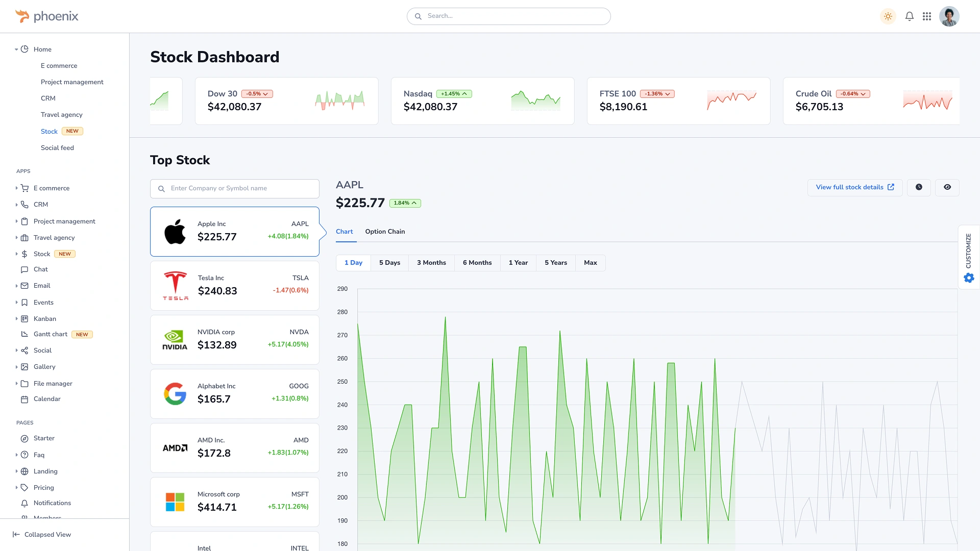Click the Microsoft logo in stock list
The image size is (980, 551).
click(175, 502)
